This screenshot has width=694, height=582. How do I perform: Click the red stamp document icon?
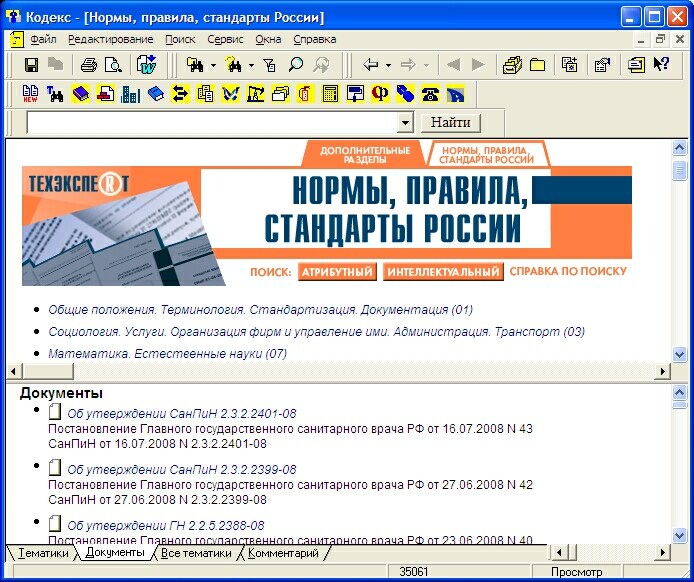(x=105, y=94)
